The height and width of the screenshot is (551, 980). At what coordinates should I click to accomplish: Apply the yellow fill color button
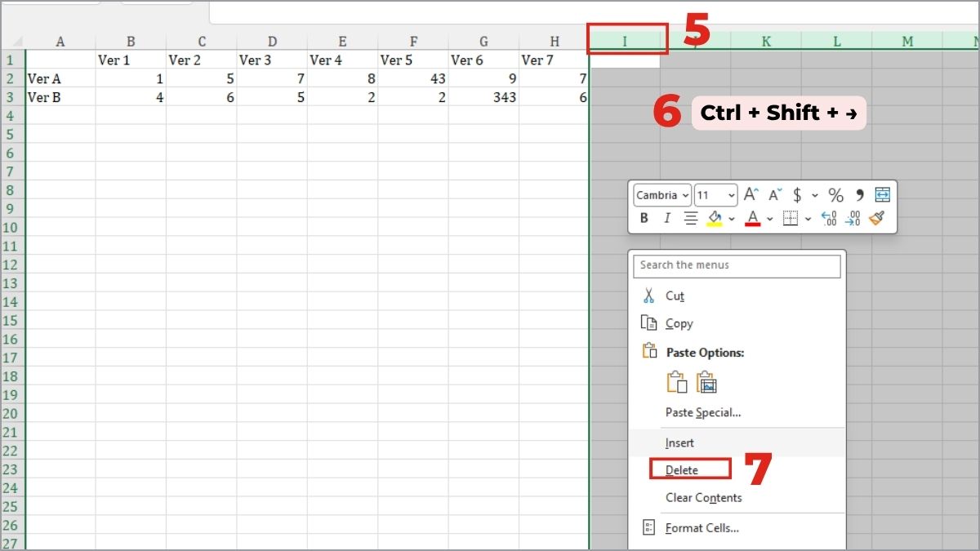[715, 219]
